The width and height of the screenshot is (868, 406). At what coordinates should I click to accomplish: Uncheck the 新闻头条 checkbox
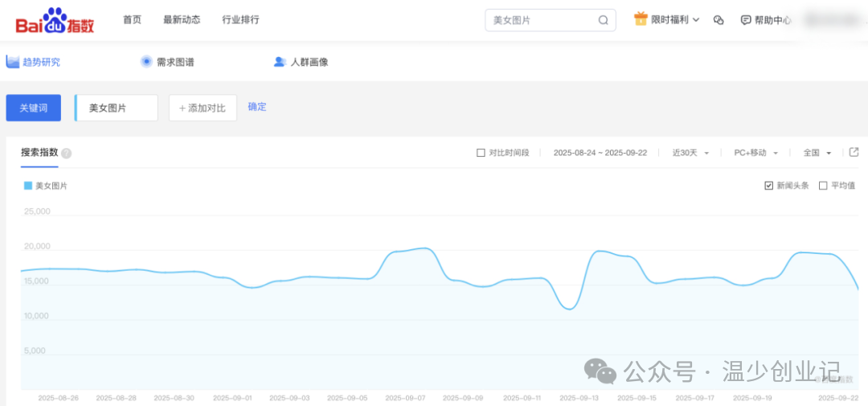[x=768, y=186]
